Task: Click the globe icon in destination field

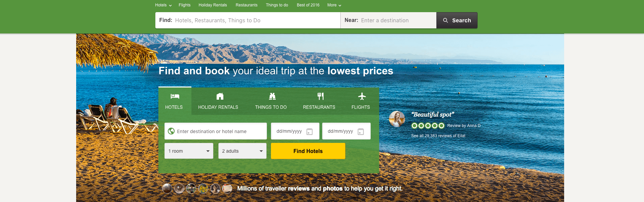Action: tap(171, 131)
